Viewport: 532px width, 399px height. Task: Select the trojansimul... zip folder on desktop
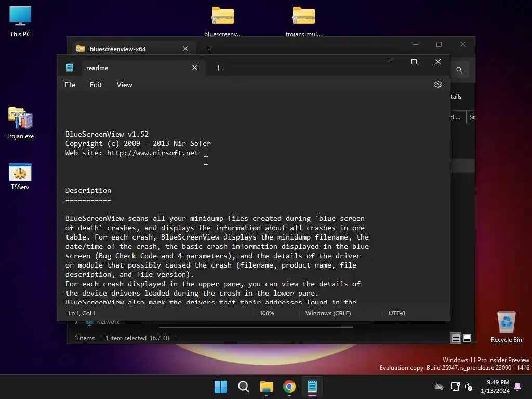(303, 22)
